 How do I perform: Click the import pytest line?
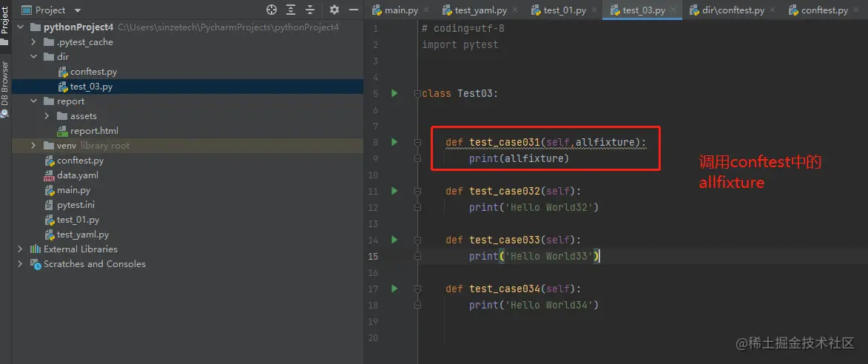pos(460,45)
